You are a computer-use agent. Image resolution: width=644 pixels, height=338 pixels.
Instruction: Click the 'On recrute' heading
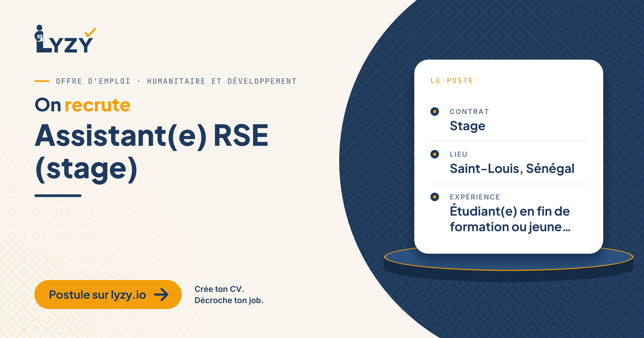click(x=83, y=105)
